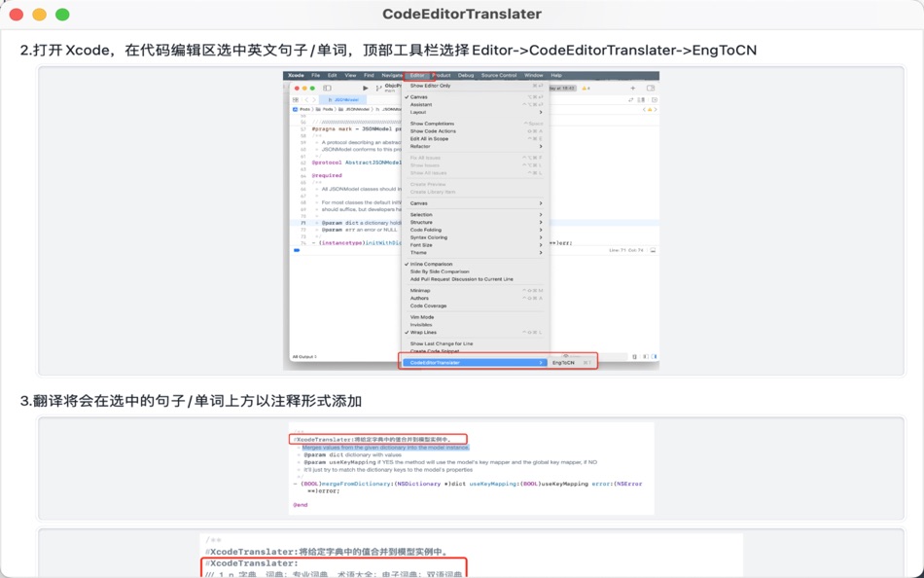Click the '@end' keyword in the second screenshot
924x578 pixels.
[300, 505]
